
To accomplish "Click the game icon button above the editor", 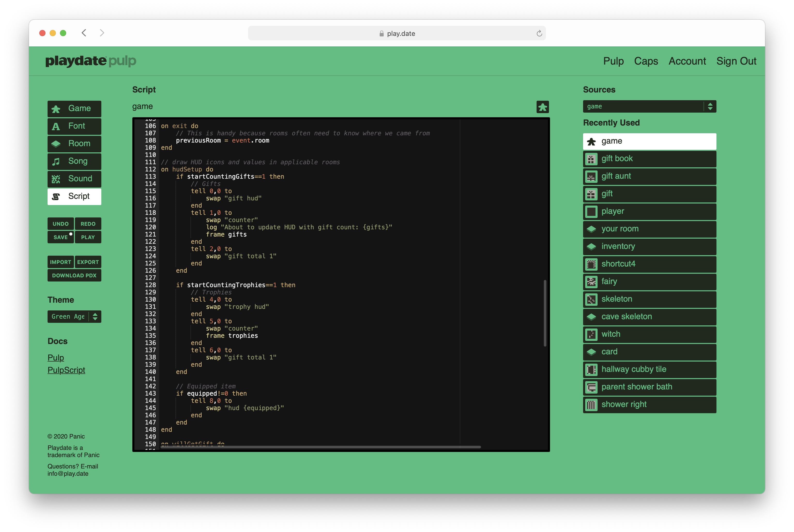I will click(x=542, y=107).
